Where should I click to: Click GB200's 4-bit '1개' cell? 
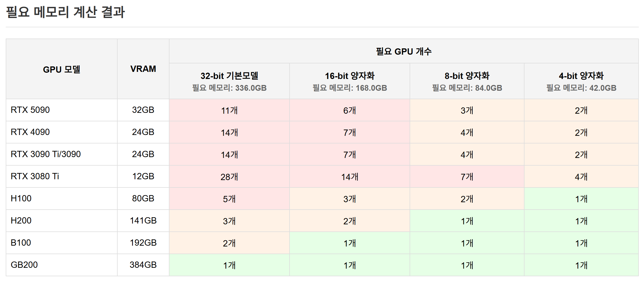(581, 265)
